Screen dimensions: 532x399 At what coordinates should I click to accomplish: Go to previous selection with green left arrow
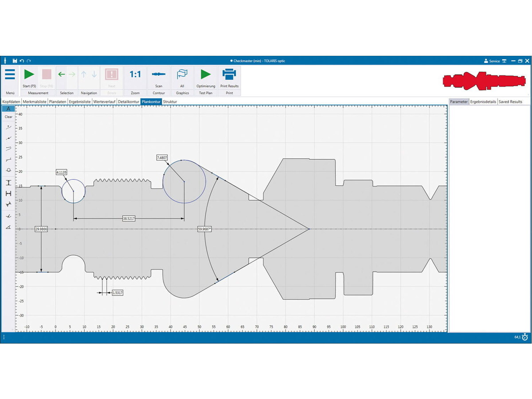pyautogui.click(x=62, y=74)
